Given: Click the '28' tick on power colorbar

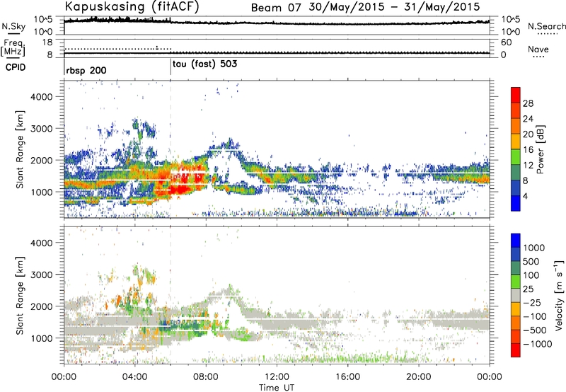Looking at the screenshot, I should 528,103.
